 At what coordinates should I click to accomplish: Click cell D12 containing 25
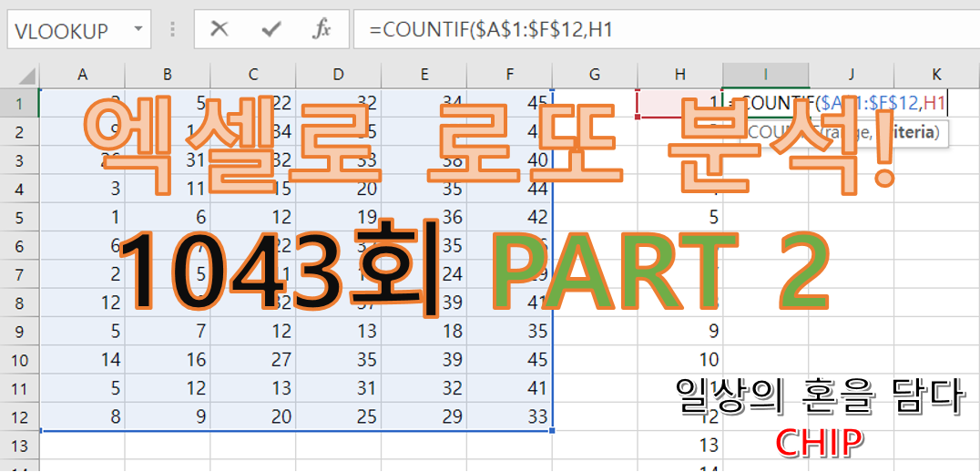338,416
